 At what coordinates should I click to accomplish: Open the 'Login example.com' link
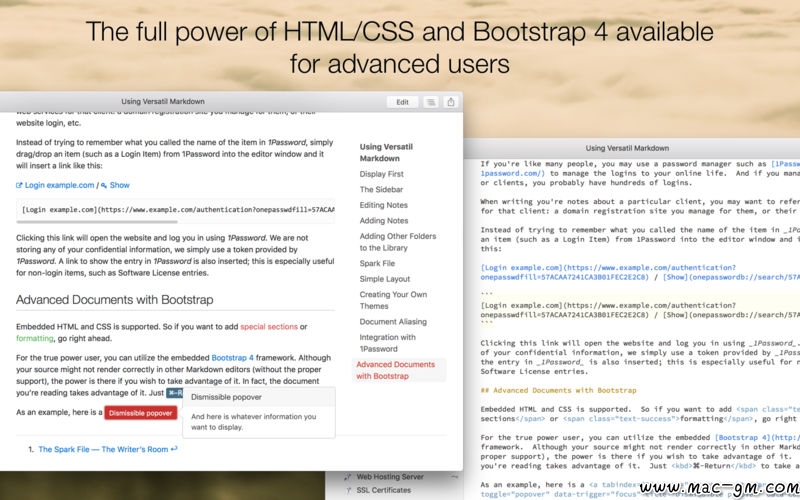click(x=59, y=185)
